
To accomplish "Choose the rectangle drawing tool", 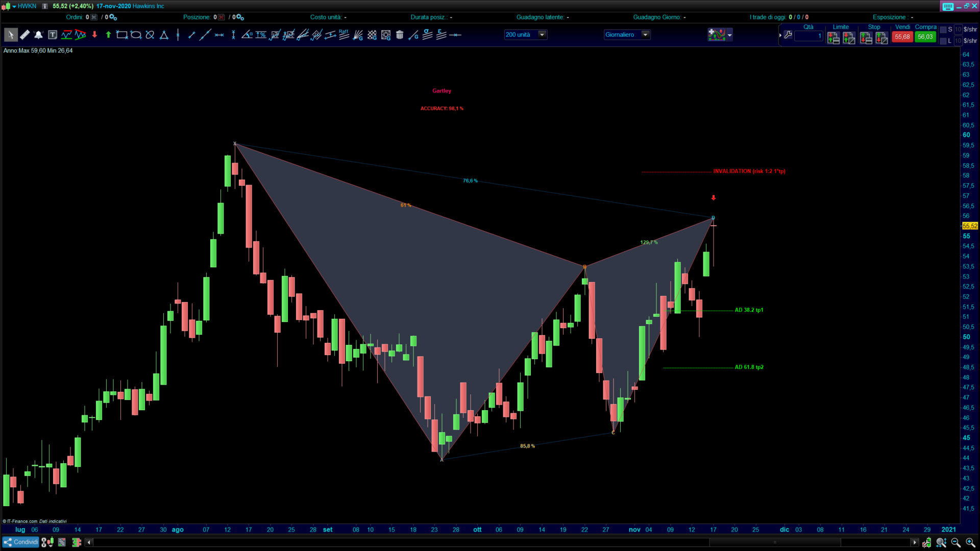I will 121,35.
